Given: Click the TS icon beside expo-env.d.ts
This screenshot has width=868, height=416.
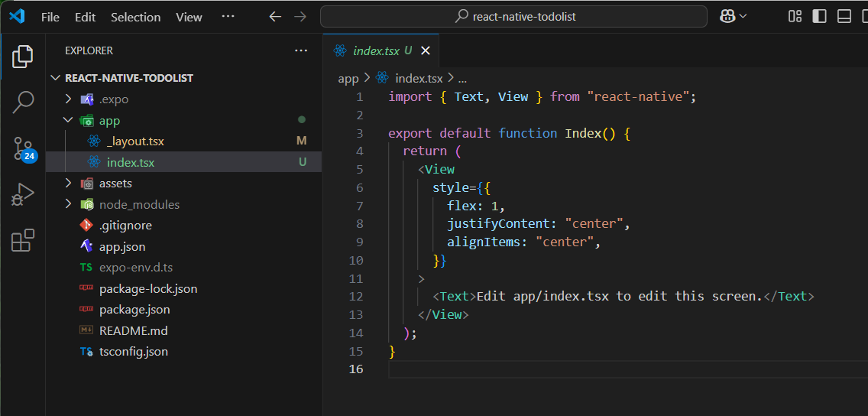Looking at the screenshot, I should click(x=86, y=268).
